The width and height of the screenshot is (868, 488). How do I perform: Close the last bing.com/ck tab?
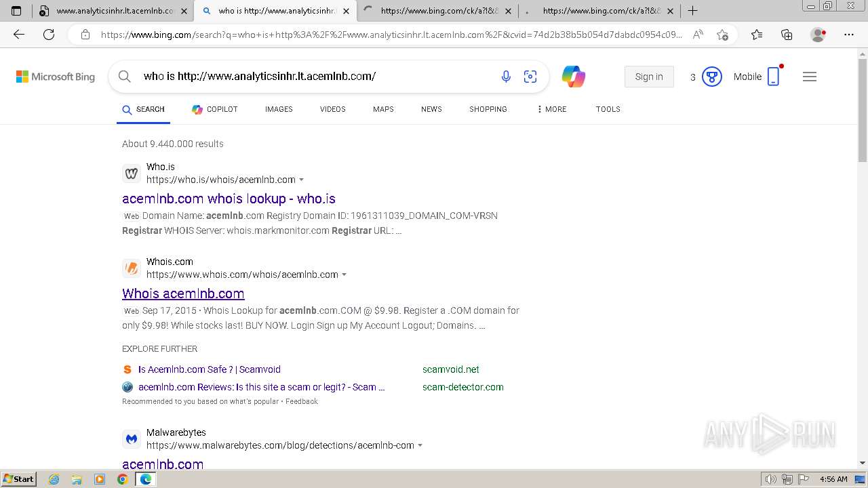pos(670,11)
